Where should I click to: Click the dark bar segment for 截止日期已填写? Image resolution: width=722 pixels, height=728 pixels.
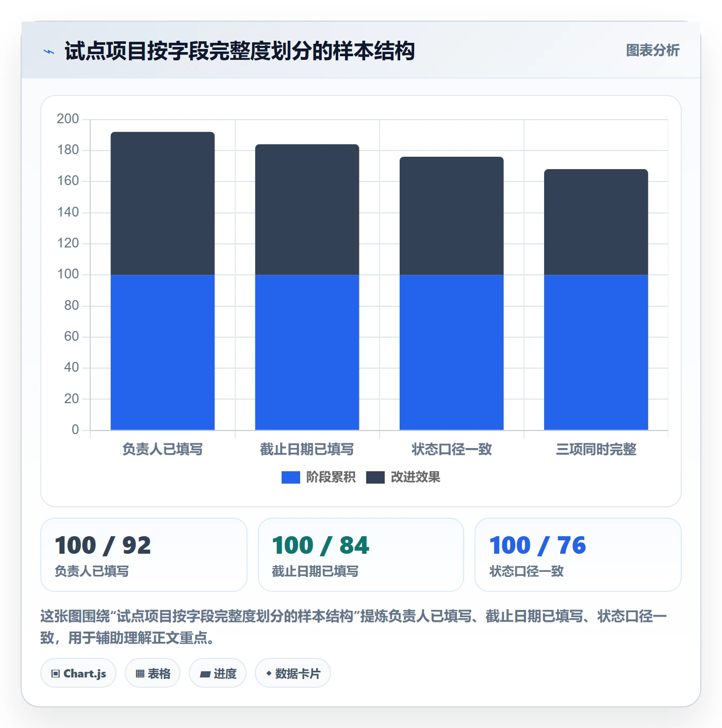[x=307, y=210]
